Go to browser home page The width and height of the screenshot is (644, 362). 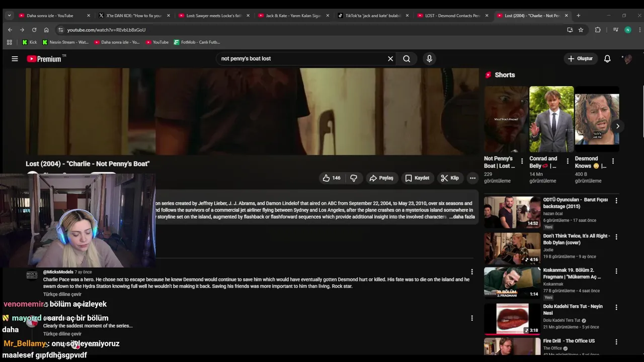(x=46, y=30)
